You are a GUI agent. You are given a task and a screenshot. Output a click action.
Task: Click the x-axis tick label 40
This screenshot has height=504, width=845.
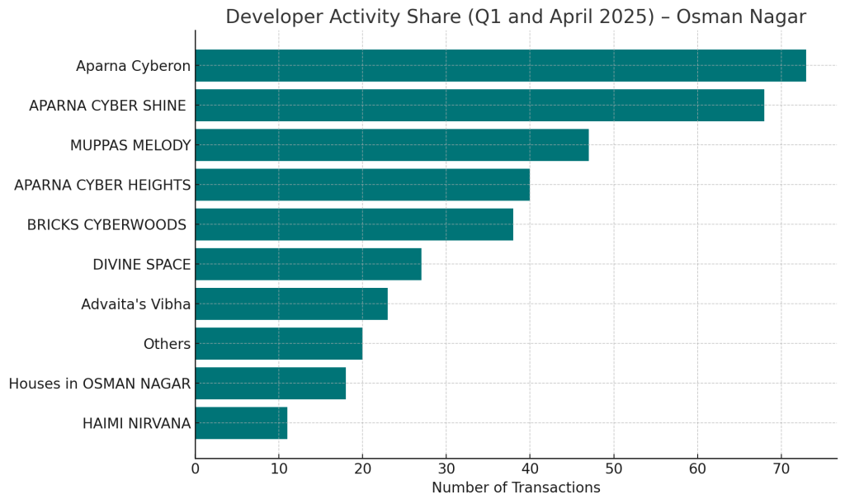click(530, 469)
